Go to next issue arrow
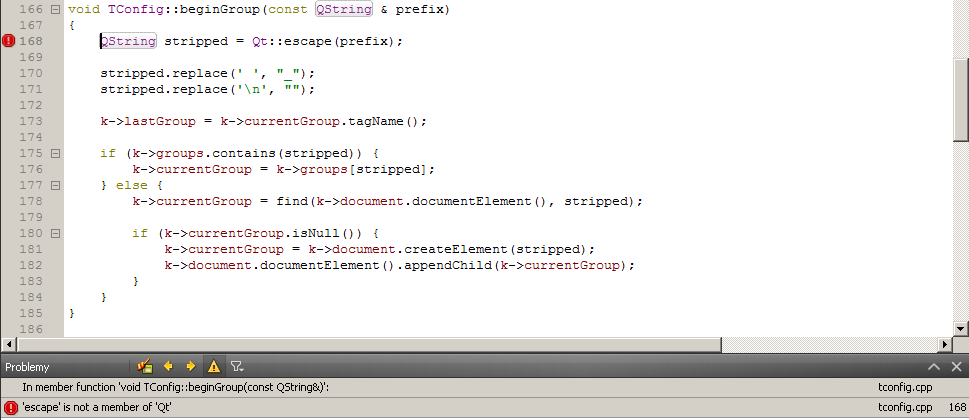 (x=190, y=366)
